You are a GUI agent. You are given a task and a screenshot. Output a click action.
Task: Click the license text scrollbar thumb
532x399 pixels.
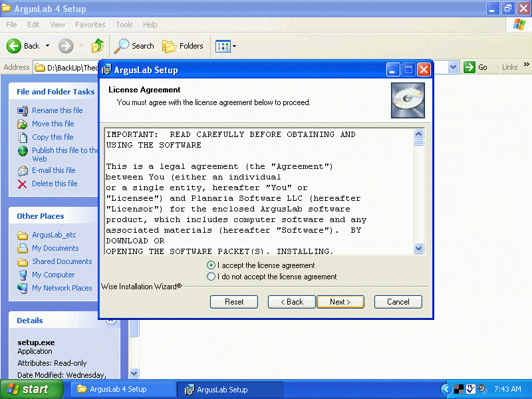point(419,143)
